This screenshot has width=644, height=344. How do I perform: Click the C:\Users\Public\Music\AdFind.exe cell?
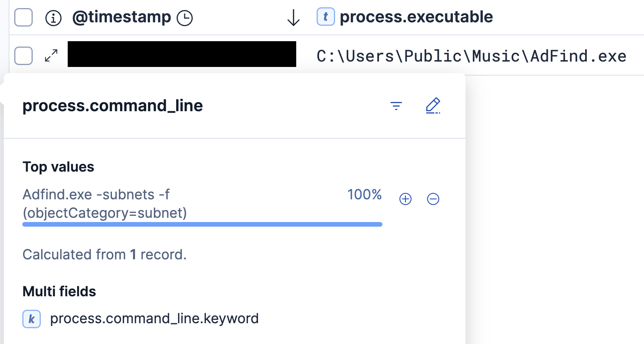pyautogui.click(x=471, y=56)
